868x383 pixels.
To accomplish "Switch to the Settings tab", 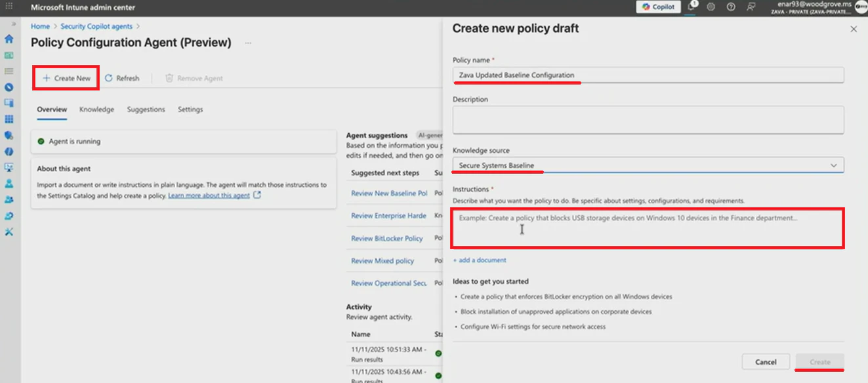I will pyautogui.click(x=190, y=110).
